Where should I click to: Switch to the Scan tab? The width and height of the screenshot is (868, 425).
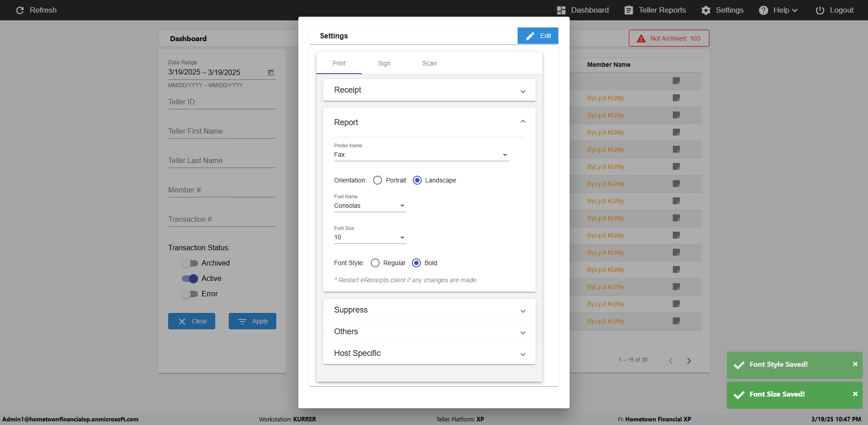[429, 63]
